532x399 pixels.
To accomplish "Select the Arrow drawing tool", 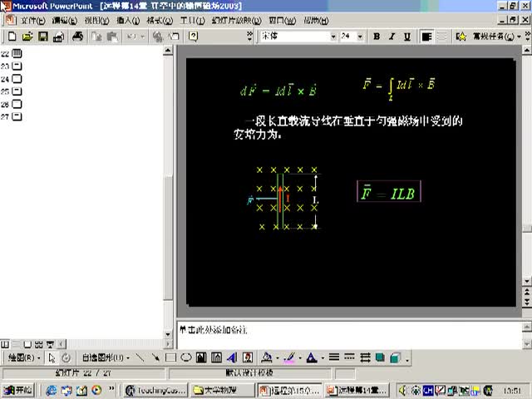I will pos(155,357).
